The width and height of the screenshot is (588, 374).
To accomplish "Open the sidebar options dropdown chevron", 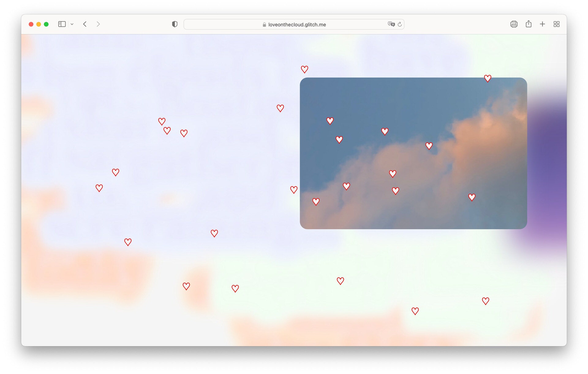I will 72,24.
